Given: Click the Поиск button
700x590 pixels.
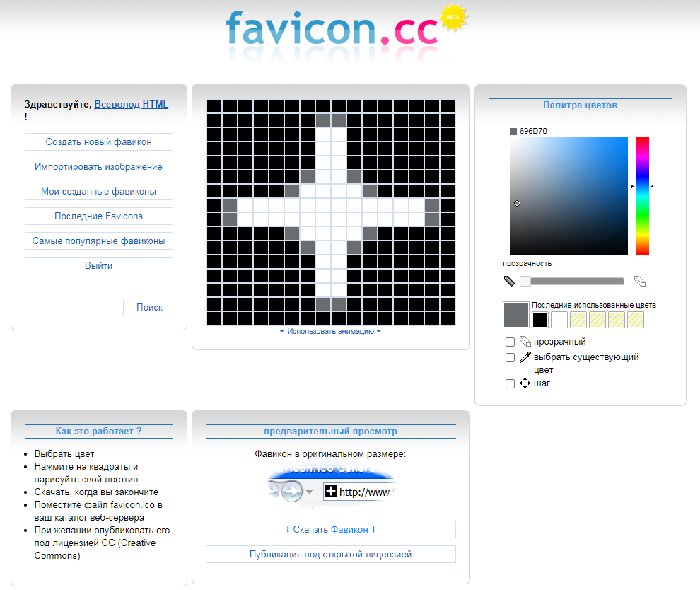Looking at the screenshot, I should pos(150,307).
